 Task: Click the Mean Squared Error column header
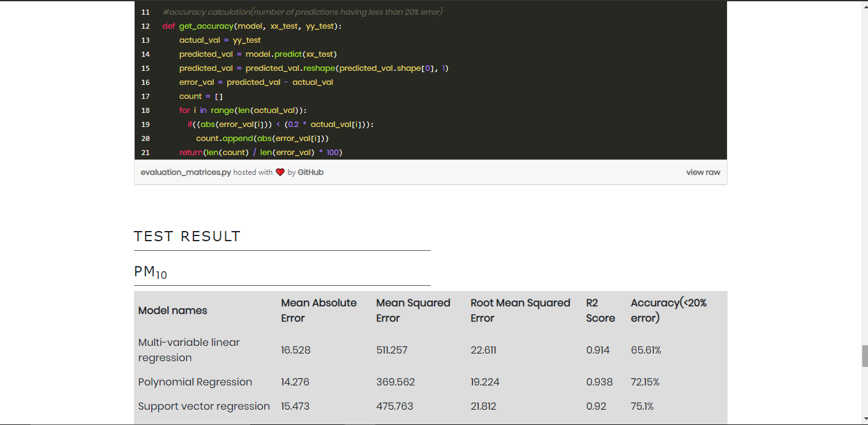coord(414,311)
